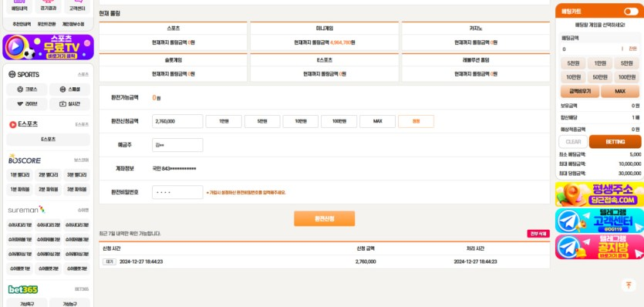The height and width of the screenshot is (307, 644).
Task: Open 라이브 in the SPORTS section
Action: pos(27,104)
